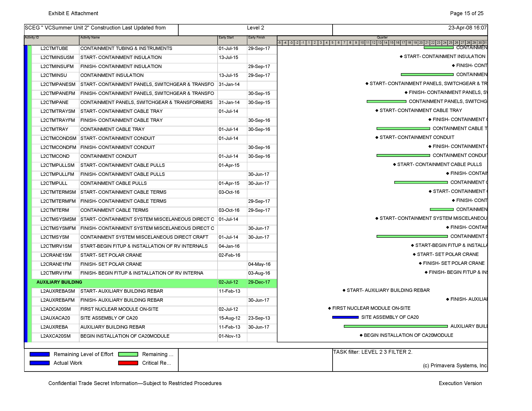The width and height of the screenshot is (532, 411).
Task: Click the START- CONTAINMENT CABLE TRAY milestone diamond
Action: pos(377,111)
